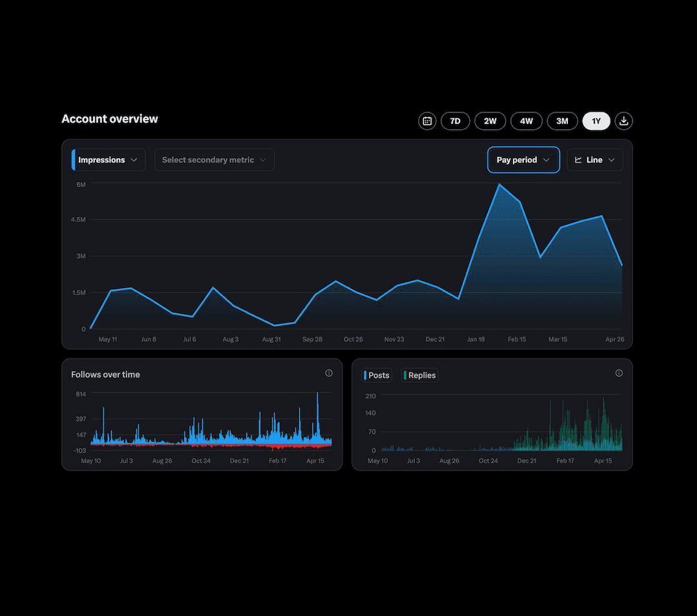The height and width of the screenshot is (616, 697).
Task: Click the line-chart glyph inside the Line selector
Action: click(577, 159)
